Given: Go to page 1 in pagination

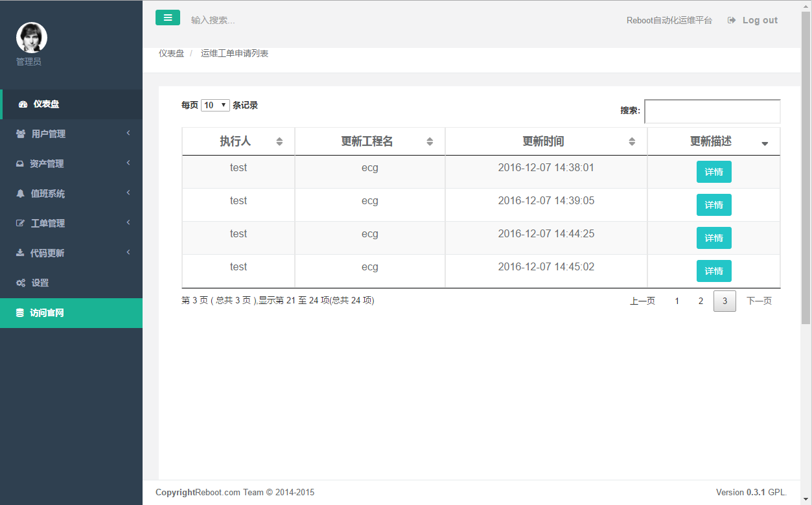Looking at the screenshot, I should [677, 301].
